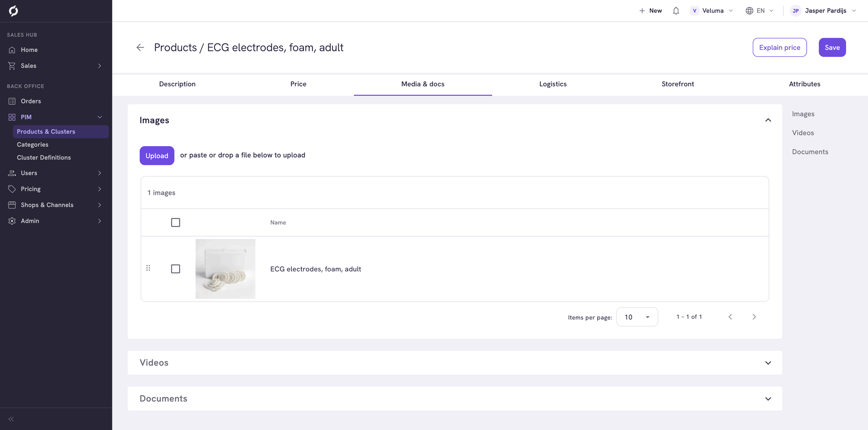This screenshot has height=430, width=868.
Task: Switch to the Description tab
Action: (x=177, y=84)
